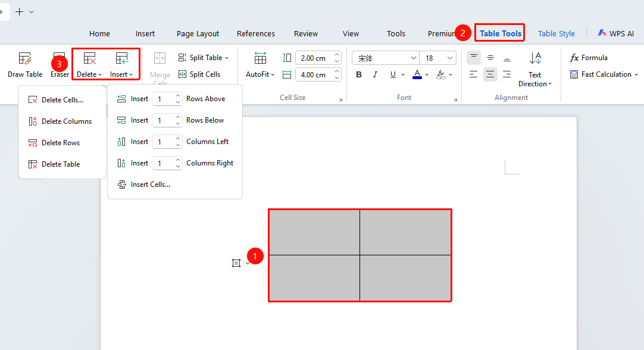Toggle bold formatting

359,74
